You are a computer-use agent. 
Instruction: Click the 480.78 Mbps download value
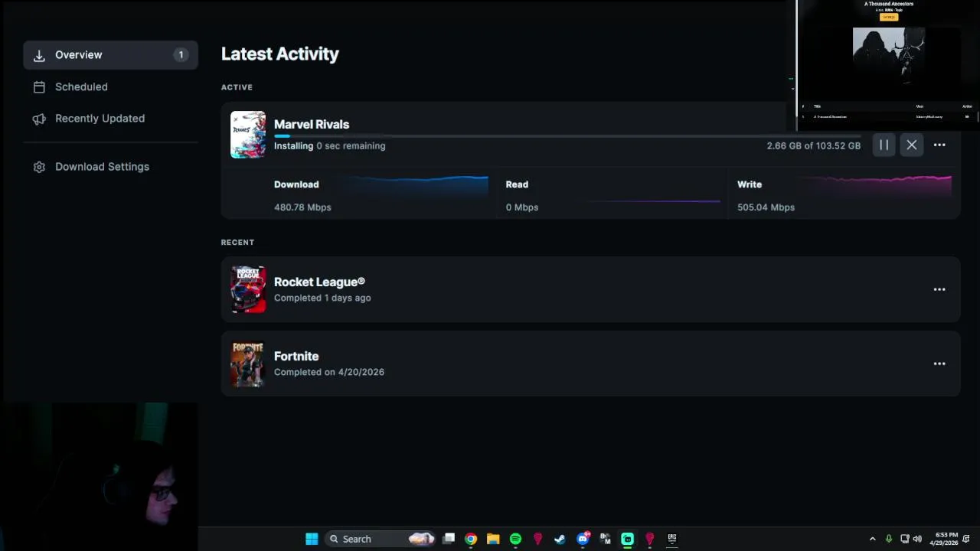302,207
